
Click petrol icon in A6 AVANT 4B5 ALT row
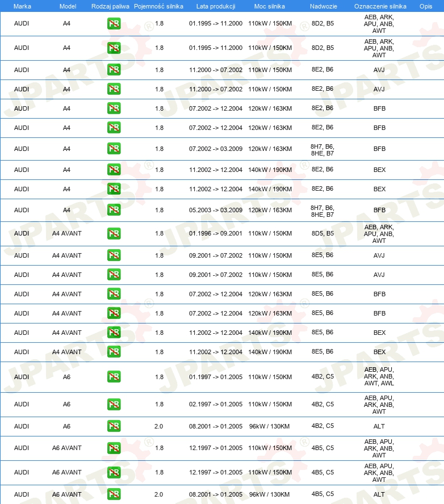pos(114,494)
